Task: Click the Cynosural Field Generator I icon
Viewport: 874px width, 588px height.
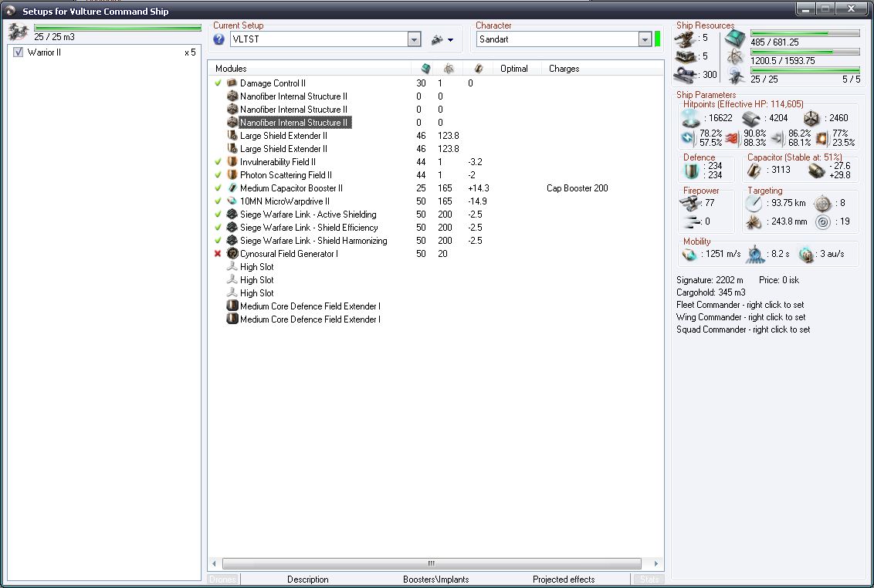Action: (232, 254)
